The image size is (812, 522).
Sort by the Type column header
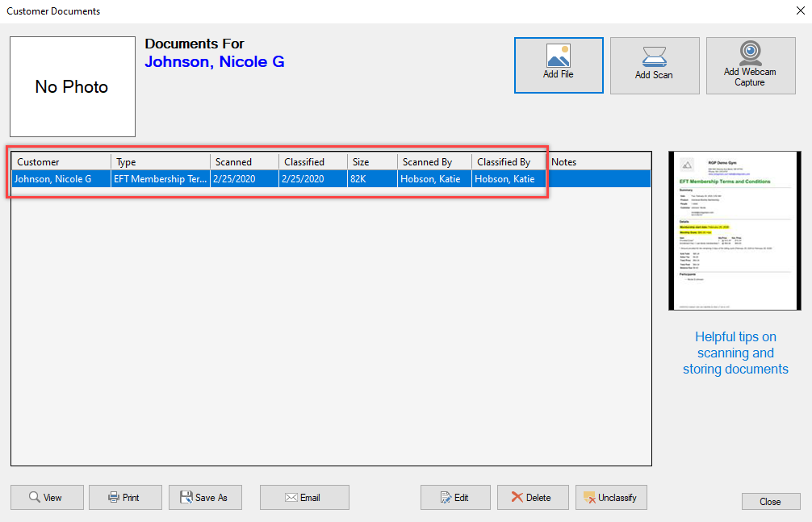(x=161, y=161)
